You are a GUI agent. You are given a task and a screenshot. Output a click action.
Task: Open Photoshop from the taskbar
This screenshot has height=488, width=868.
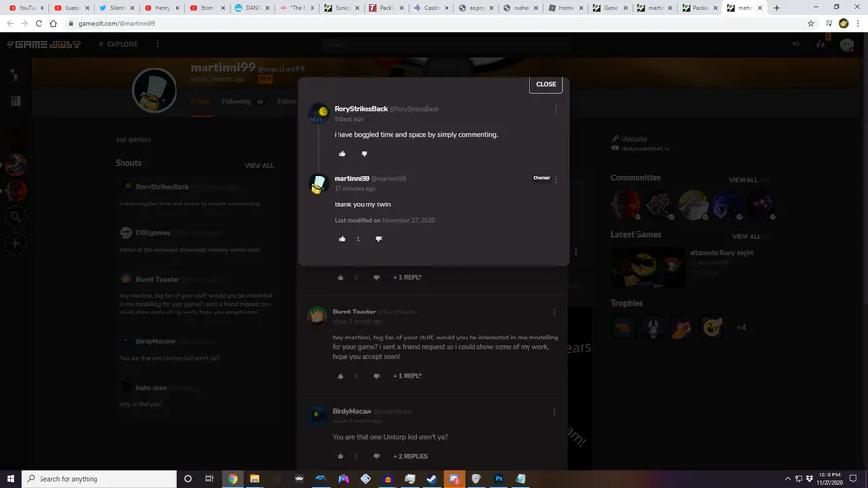coord(499,479)
